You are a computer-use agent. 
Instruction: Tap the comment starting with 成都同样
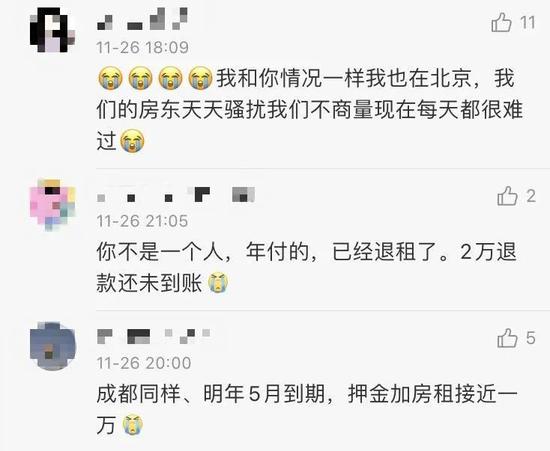307,410
